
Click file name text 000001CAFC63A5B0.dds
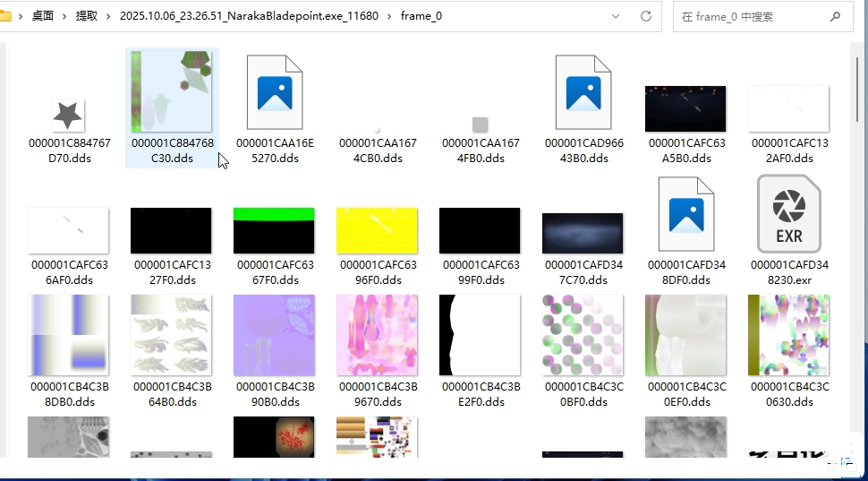tap(685, 150)
